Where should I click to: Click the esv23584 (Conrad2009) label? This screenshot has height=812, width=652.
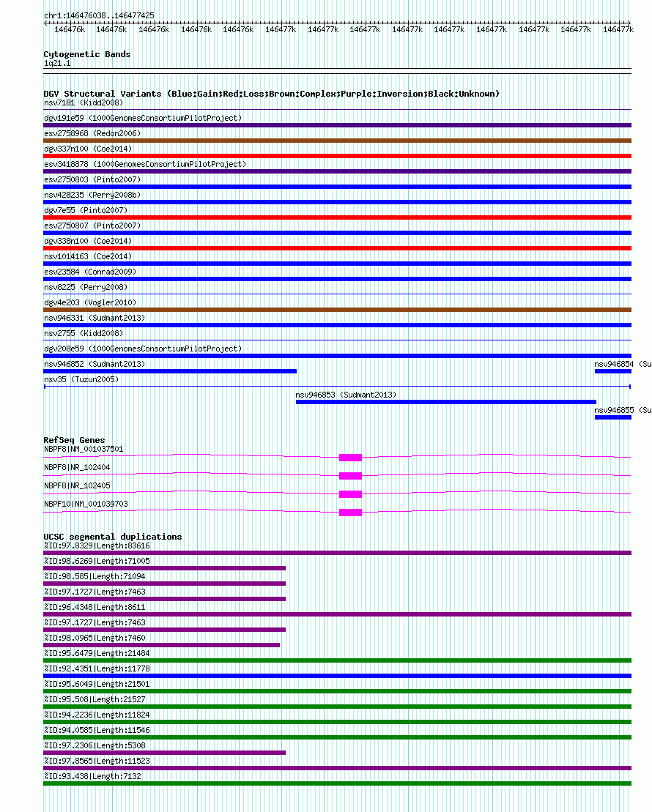coord(90,272)
